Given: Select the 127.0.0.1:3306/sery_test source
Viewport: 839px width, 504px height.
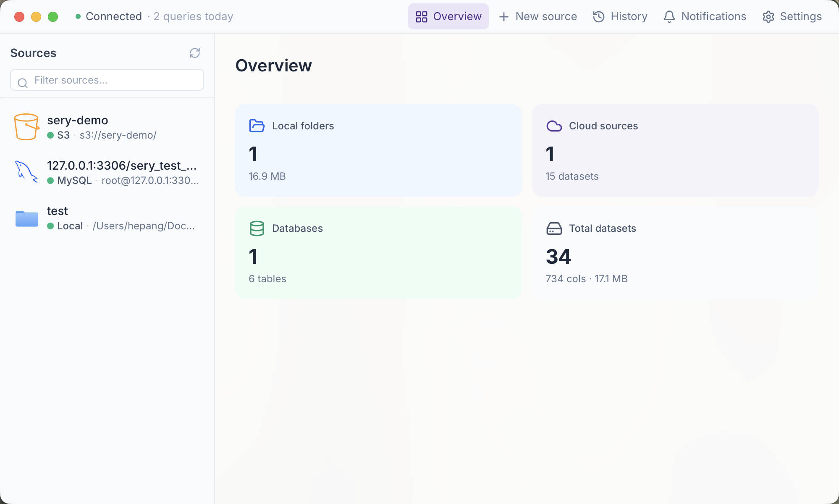Looking at the screenshot, I should point(107,172).
